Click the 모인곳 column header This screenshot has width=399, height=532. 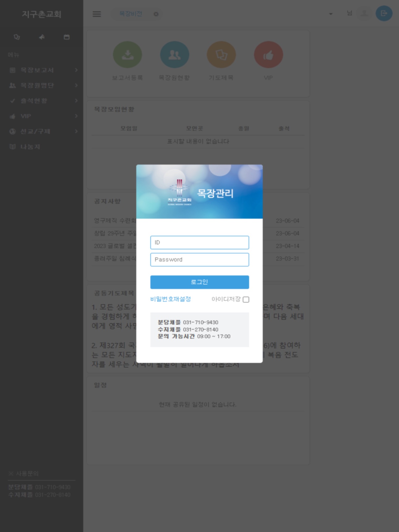pyautogui.click(x=195, y=128)
